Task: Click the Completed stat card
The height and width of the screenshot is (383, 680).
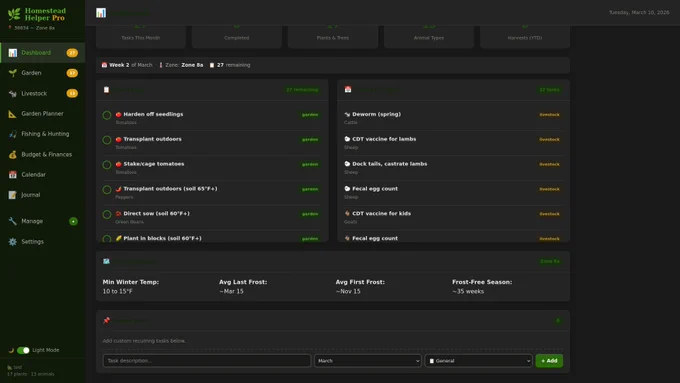Action: pyautogui.click(x=237, y=36)
